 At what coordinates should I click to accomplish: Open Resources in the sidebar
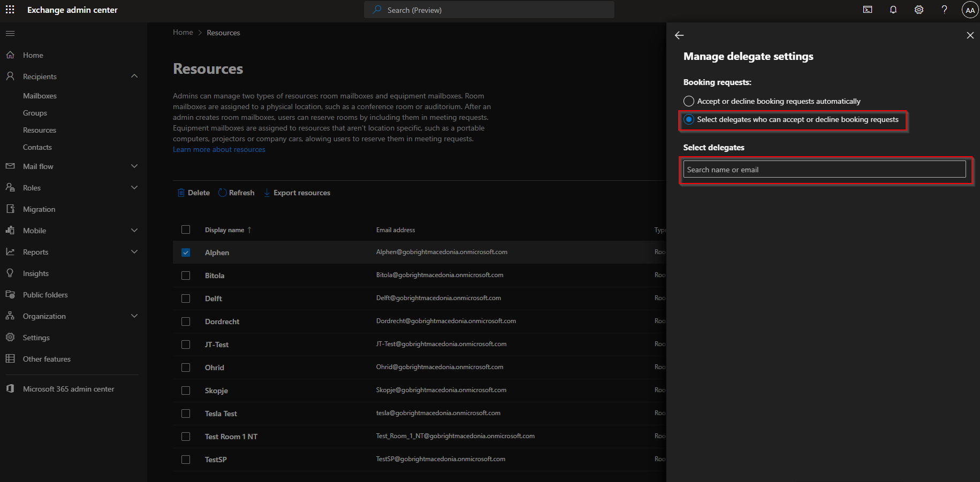[x=40, y=130]
